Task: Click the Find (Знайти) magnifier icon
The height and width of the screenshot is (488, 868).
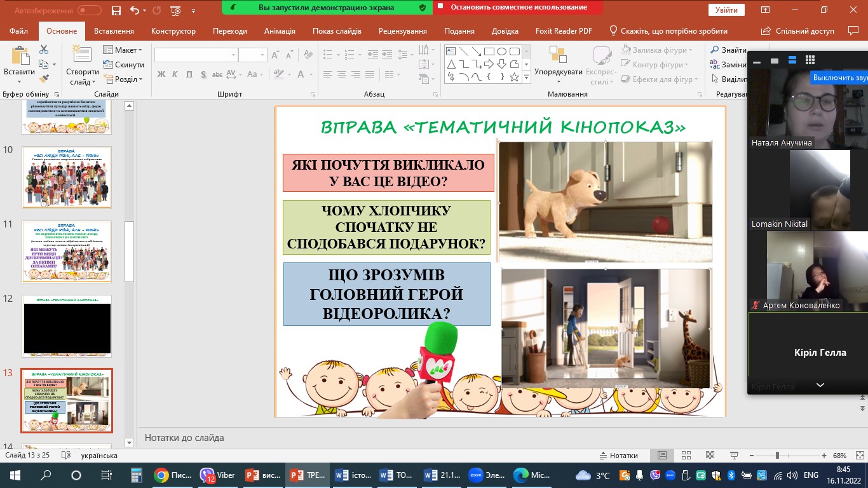Action: click(x=714, y=50)
